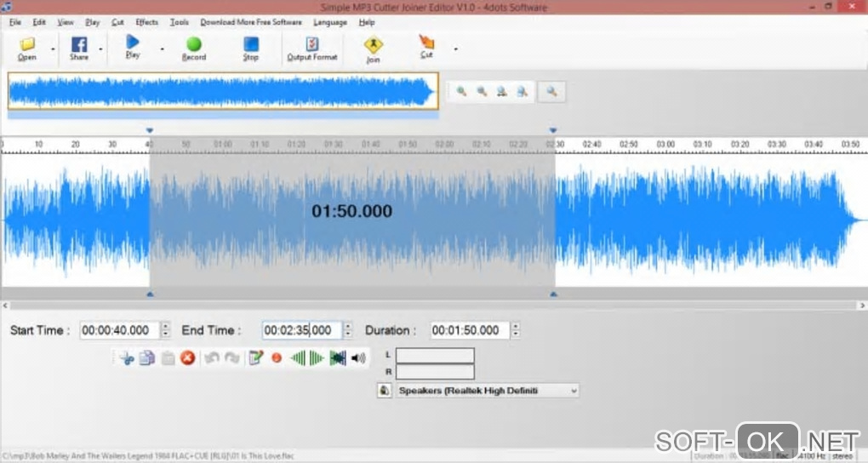Click the Start Time input field
The width and height of the screenshot is (868, 463).
(x=120, y=330)
